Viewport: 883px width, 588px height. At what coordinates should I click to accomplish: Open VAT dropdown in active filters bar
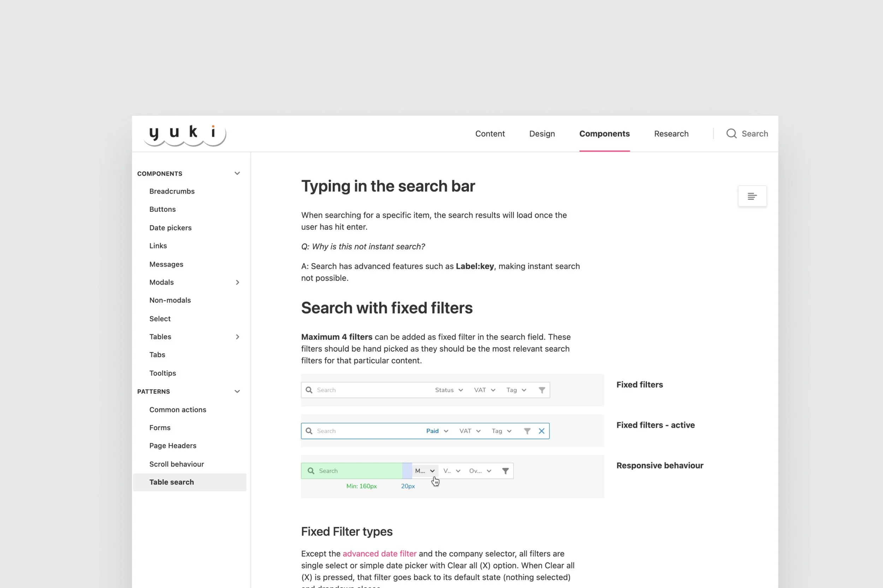(x=470, y=431)
